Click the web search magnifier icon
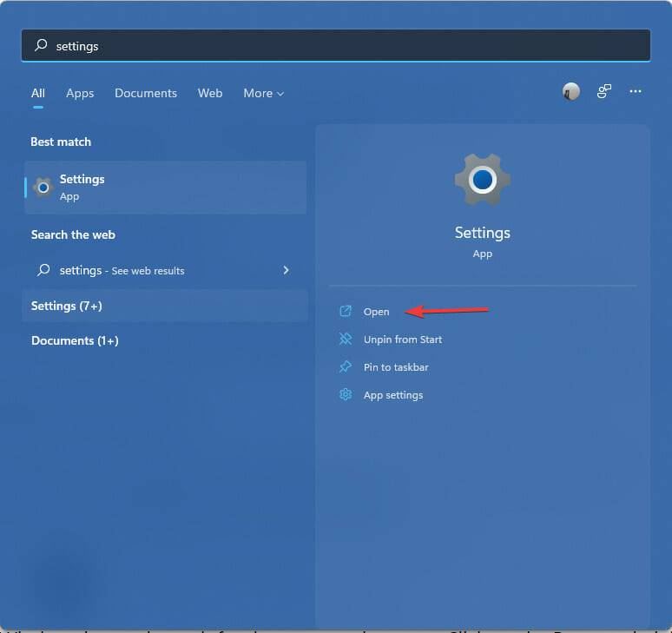Viewport: 672px width, 633px height. 43,270
